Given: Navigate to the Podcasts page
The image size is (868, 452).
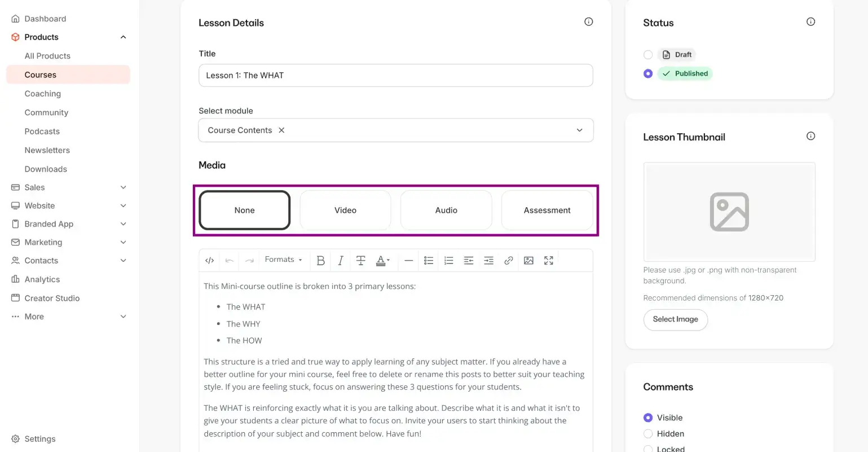Looking at the screenshot, I should click(42, 131).
